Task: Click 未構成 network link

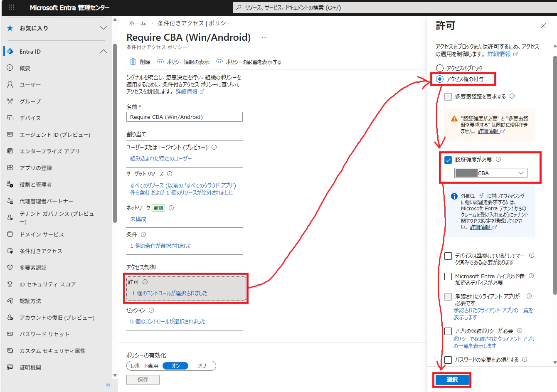Action: (138, 219)
